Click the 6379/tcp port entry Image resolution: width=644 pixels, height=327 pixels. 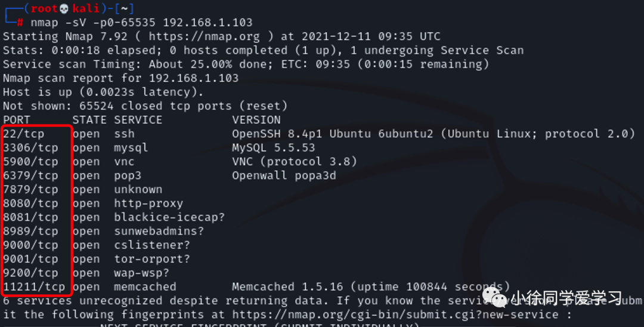click(31, 175)
